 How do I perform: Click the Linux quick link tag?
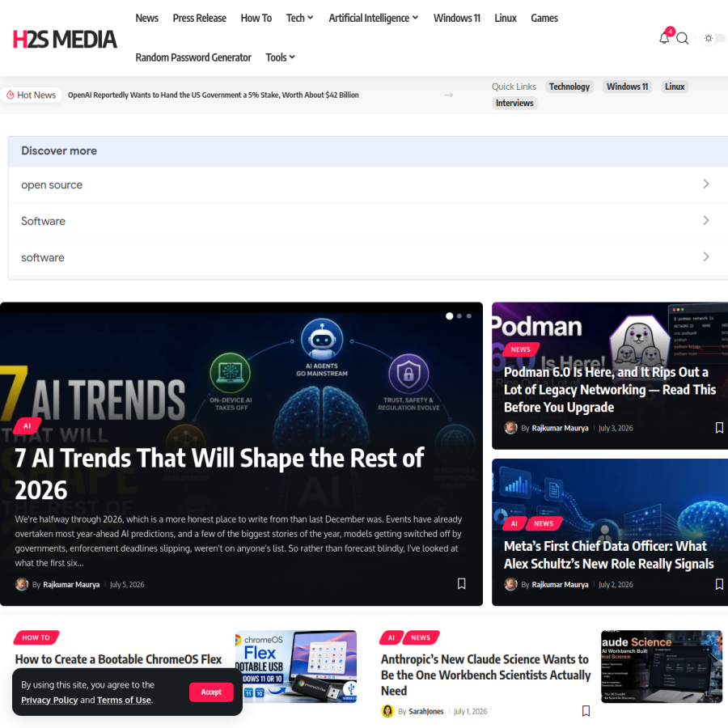point(675,87)
